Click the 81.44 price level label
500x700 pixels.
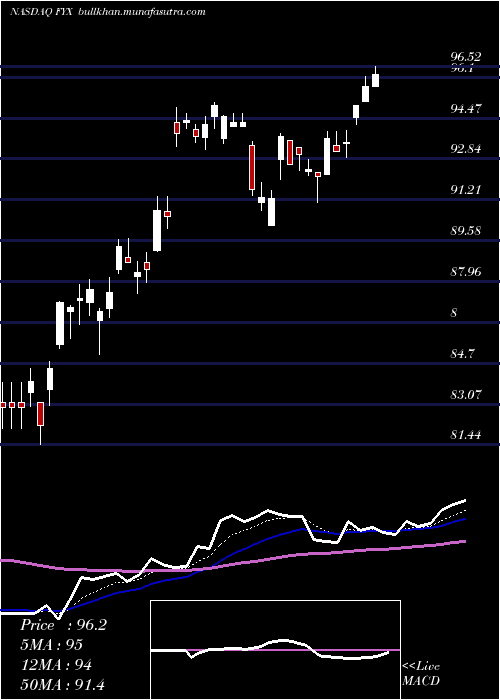[466, 435]
